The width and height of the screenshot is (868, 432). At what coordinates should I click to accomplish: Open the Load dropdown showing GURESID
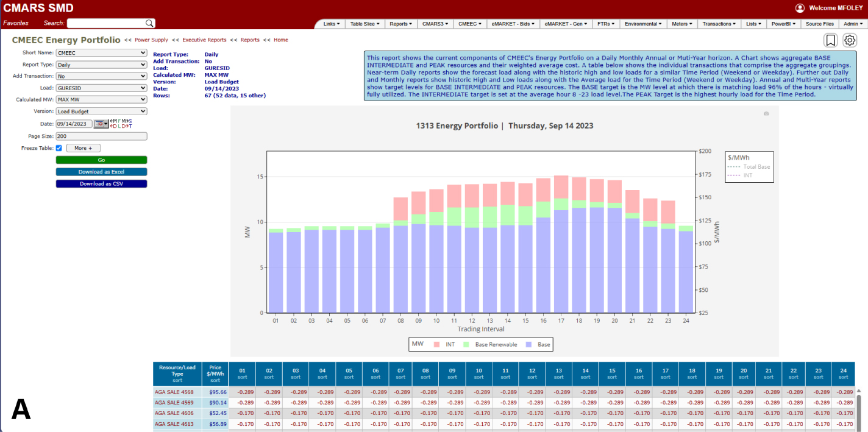point(101,88)
